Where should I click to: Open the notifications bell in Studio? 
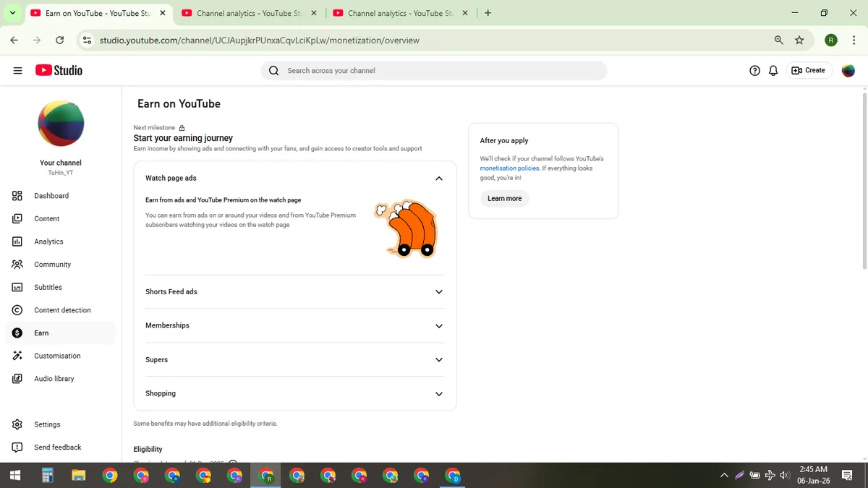(773, 70)
